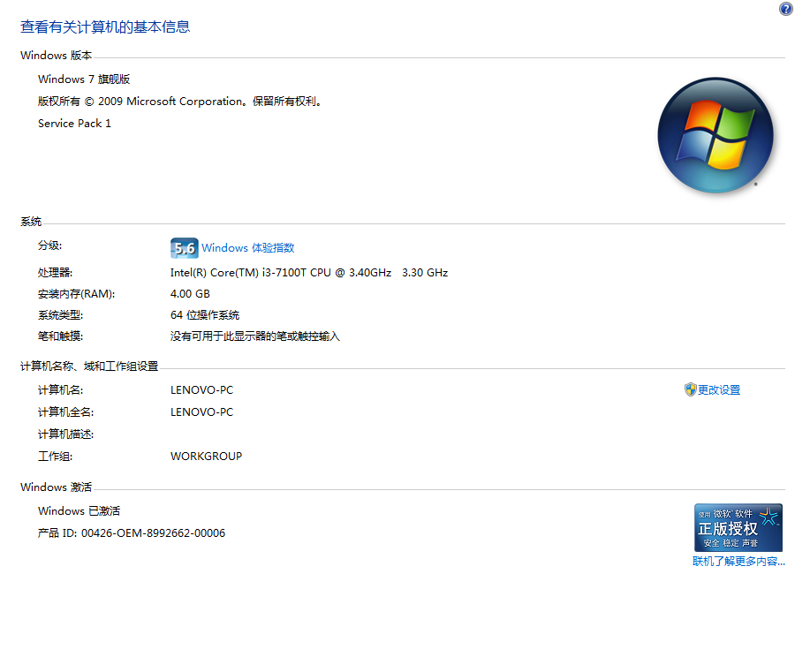Viewport: 795px width, 672px height.
Task: Click the Windows 激活 section header
Action: tap(57, 487)
